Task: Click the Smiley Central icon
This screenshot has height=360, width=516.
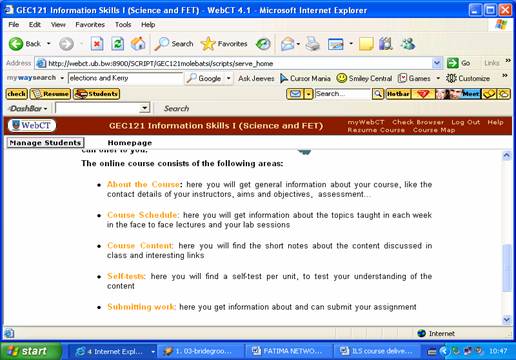Action: tap(342, 78)
